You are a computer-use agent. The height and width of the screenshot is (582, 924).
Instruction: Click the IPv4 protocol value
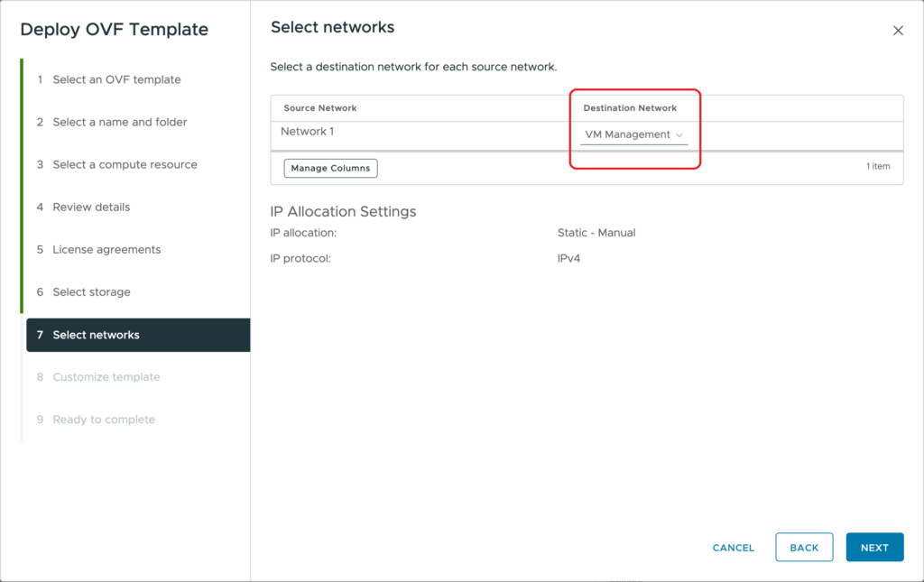click(x=571, y=258)
